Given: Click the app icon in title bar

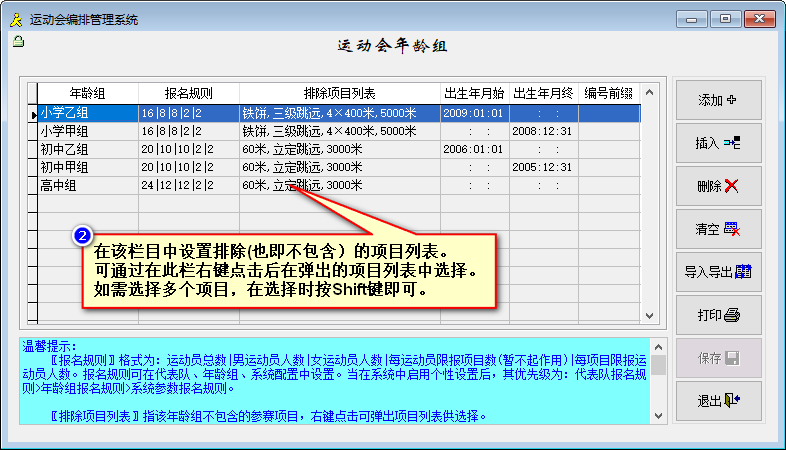Looking at the screenshot, I should click(x=15, y=19).
